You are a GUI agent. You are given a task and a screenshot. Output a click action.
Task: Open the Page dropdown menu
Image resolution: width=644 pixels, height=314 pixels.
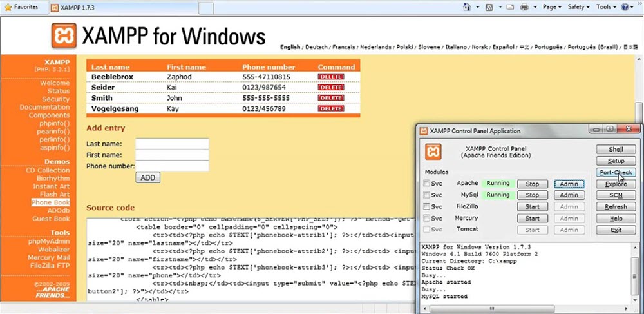551,7
